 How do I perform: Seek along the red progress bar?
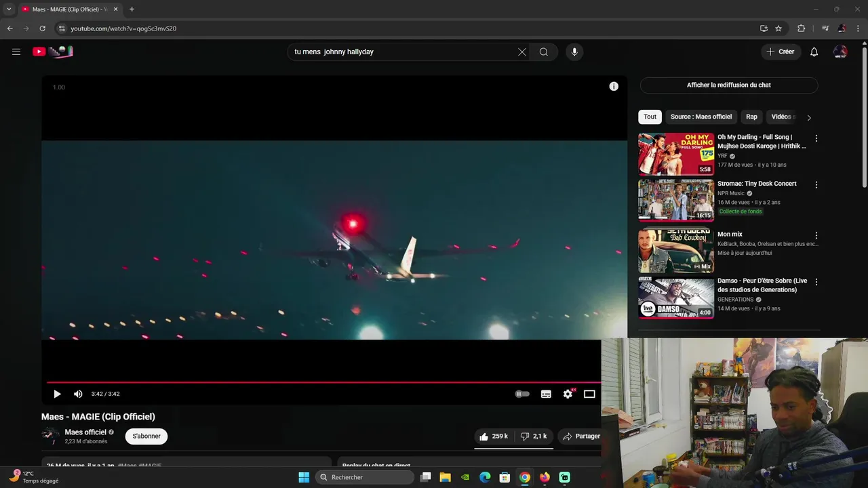point(323,382)
